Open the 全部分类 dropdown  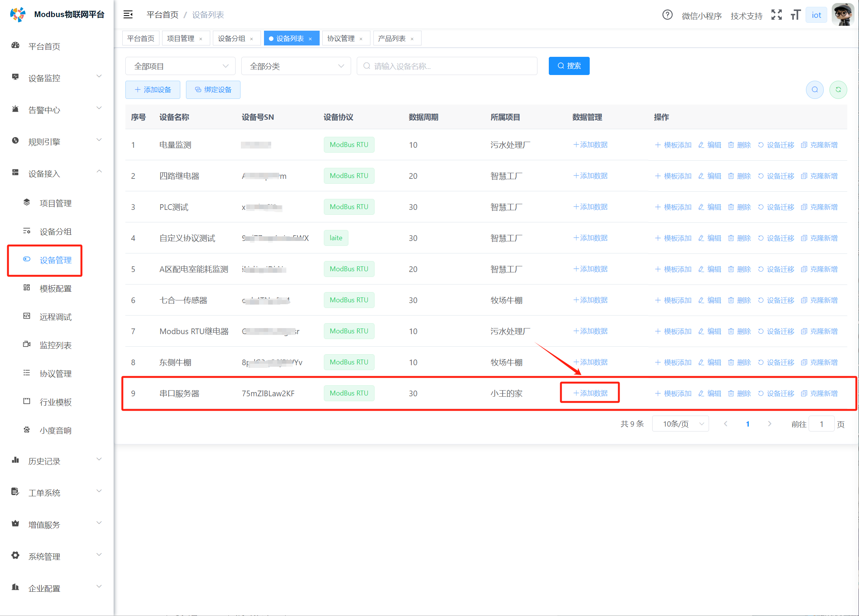point(296,66)
